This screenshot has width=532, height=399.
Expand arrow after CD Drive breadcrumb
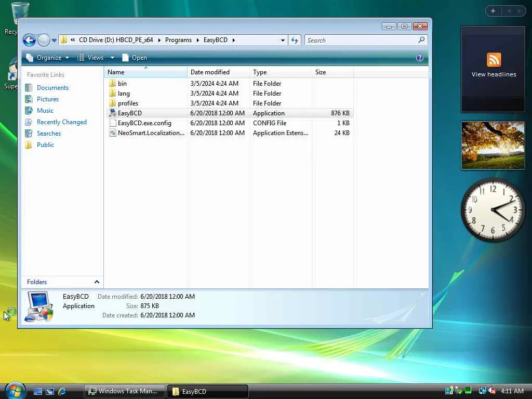(159, 40)
